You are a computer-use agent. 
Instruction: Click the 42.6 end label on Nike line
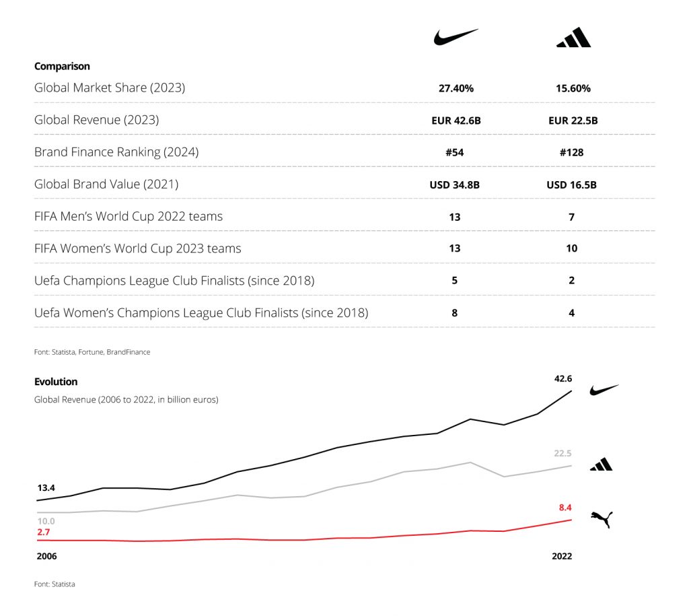[563, 378]
